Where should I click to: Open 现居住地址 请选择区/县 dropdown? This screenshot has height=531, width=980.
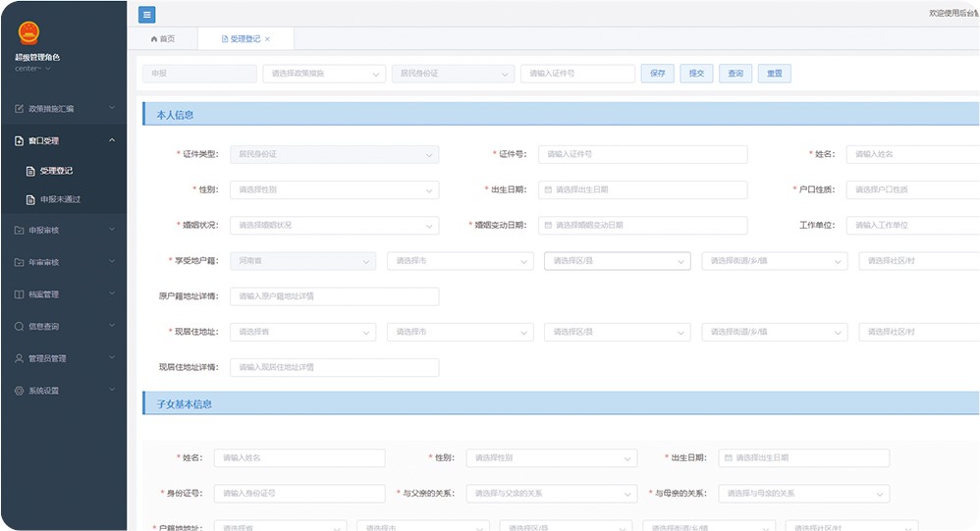click(618, 333)
